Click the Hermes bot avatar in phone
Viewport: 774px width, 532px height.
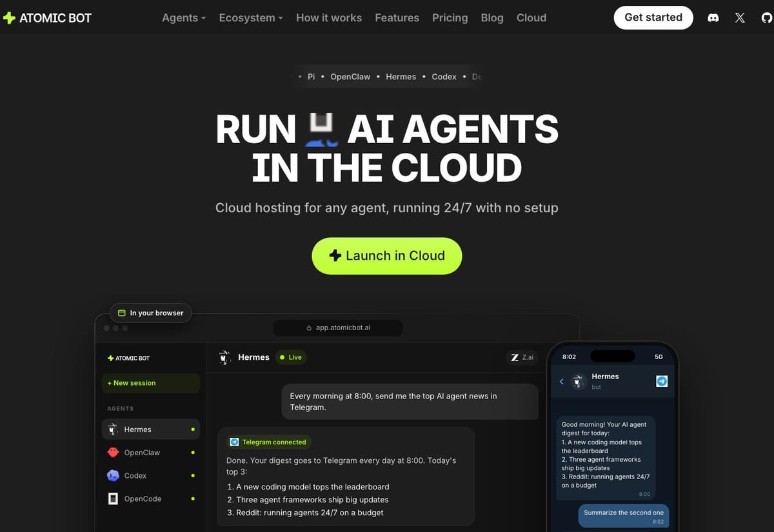[579, 381]
